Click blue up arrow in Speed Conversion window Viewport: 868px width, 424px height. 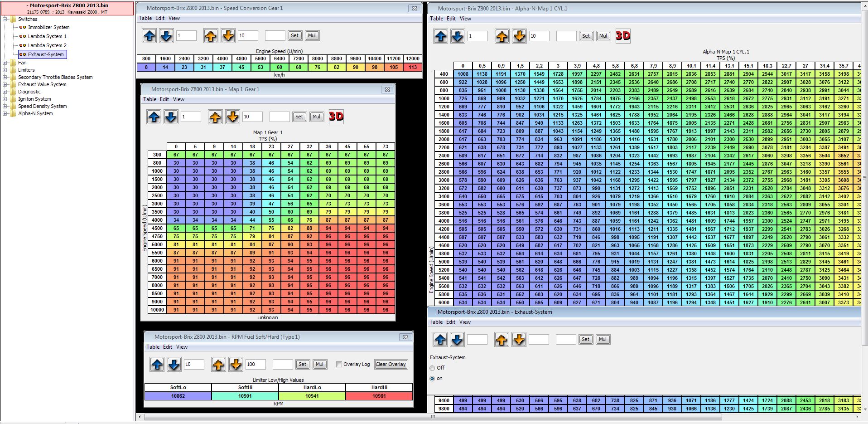(149, 35)
